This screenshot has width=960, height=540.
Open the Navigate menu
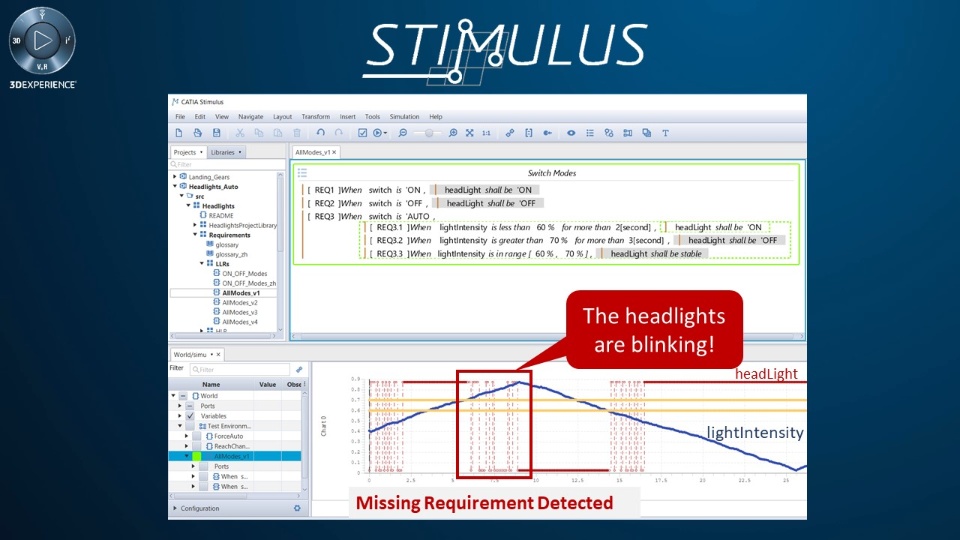250,116
